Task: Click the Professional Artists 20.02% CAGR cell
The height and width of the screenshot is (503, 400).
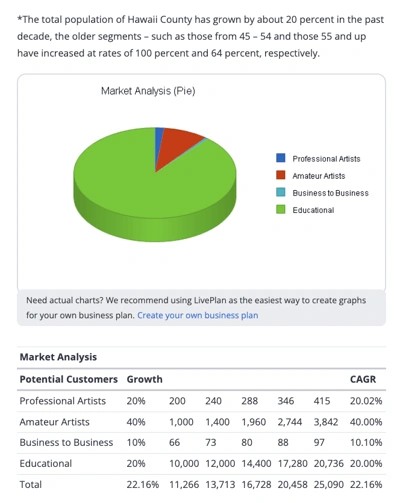Action: pos(366,401)
